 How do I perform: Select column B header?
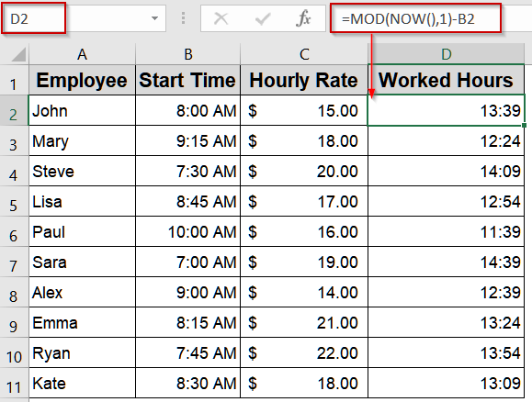pyautogui.click(x=187, y=54)
